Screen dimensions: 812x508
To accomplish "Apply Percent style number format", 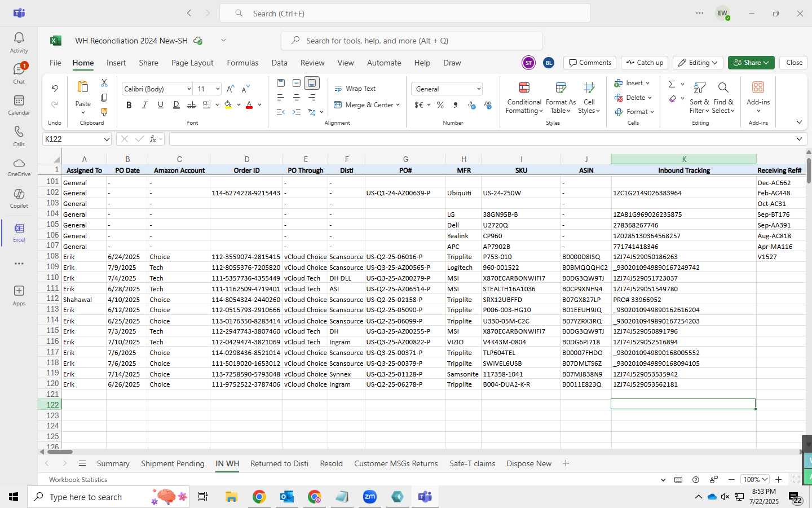I will [x=440, y=105].
